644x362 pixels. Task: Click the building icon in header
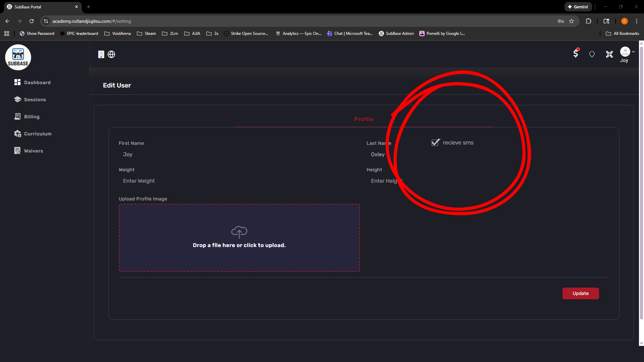tap(101, 54)
